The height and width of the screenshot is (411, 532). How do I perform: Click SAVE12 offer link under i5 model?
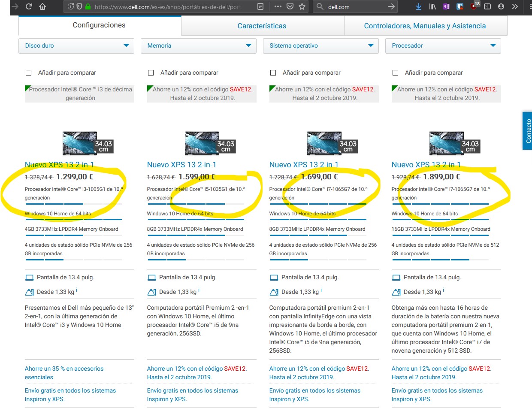click(x=197, y=373)
